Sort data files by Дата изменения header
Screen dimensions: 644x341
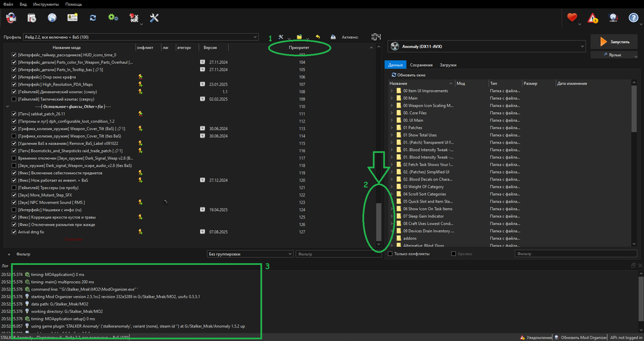tap(572, 84)
